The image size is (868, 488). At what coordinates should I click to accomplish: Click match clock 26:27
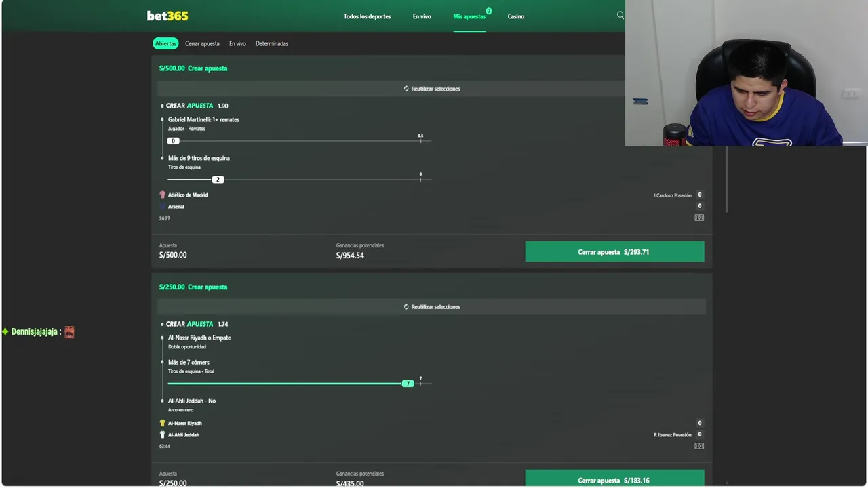click(x=165, y=218)
